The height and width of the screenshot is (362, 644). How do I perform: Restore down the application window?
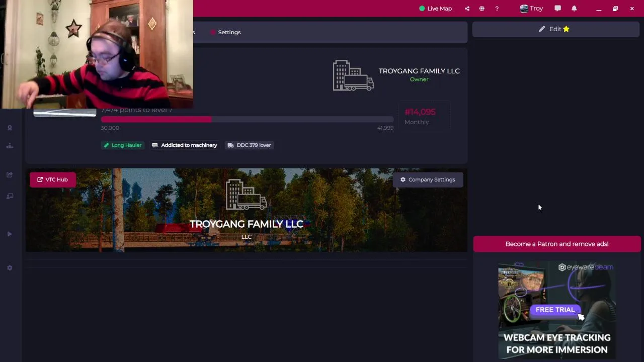pos(615,9)
